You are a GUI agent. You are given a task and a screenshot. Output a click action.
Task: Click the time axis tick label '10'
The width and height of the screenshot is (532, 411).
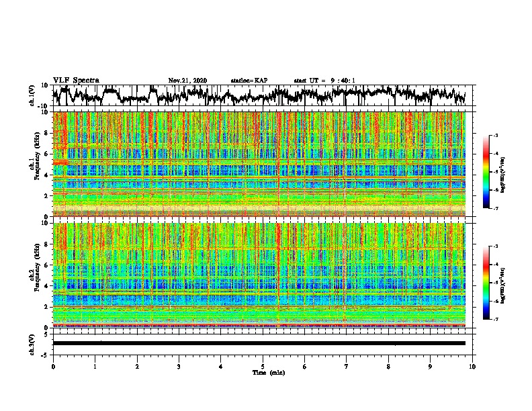coord(472,367)
